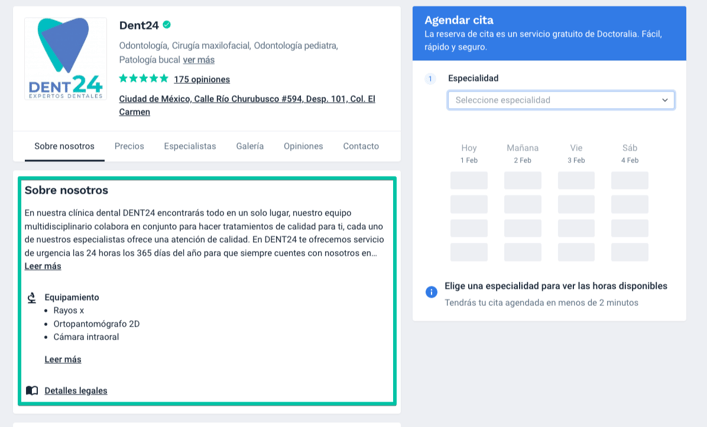
Task: Click 'ver más' after specialties list
Action: coord(199,60)
